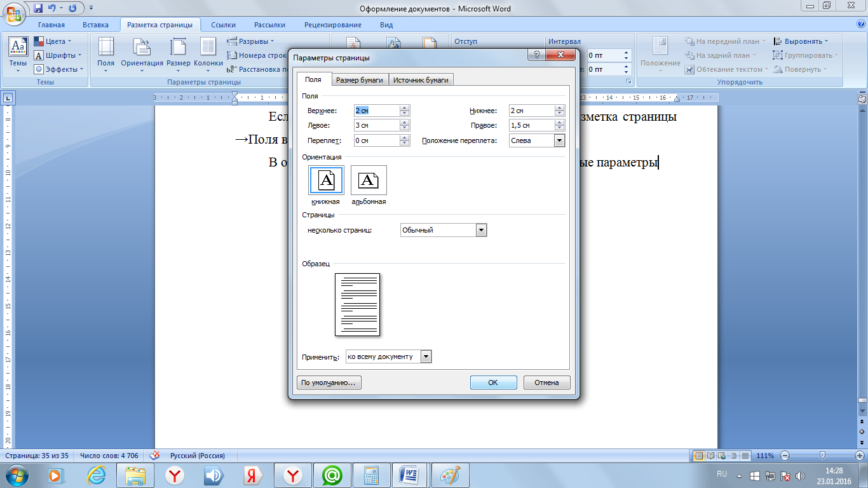Open the Windows Start menu
This screenshot has width=868, height=488.
point(17,475)
